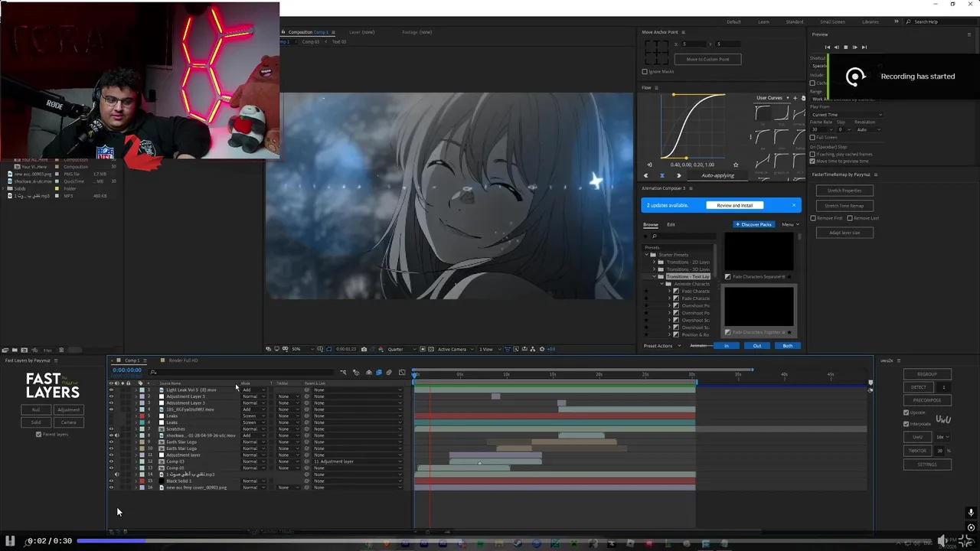The height and width of the screenshot is (551, 980).
Task: Hide the Black Solid 1 layer
Action: (x=111, y=481)
